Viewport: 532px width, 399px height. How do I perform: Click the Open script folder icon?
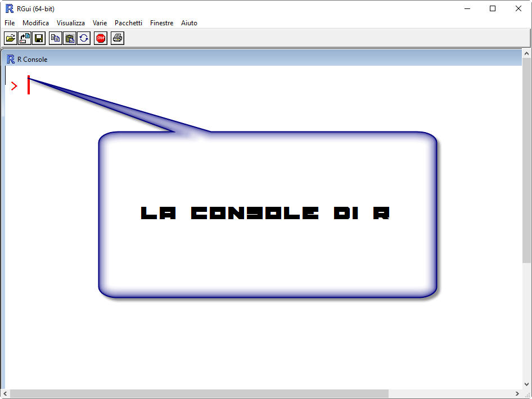click(x=11, y=38)
